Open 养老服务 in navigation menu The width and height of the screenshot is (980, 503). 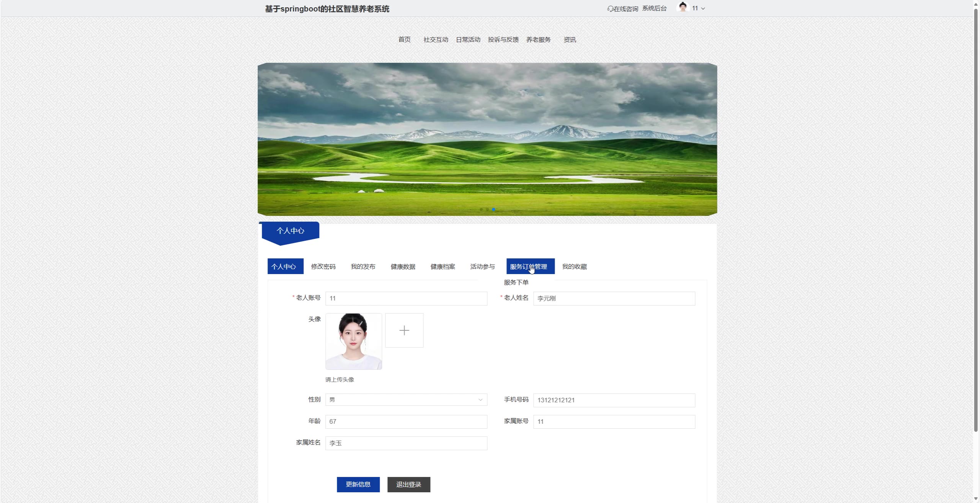click(x=538, y=39)
